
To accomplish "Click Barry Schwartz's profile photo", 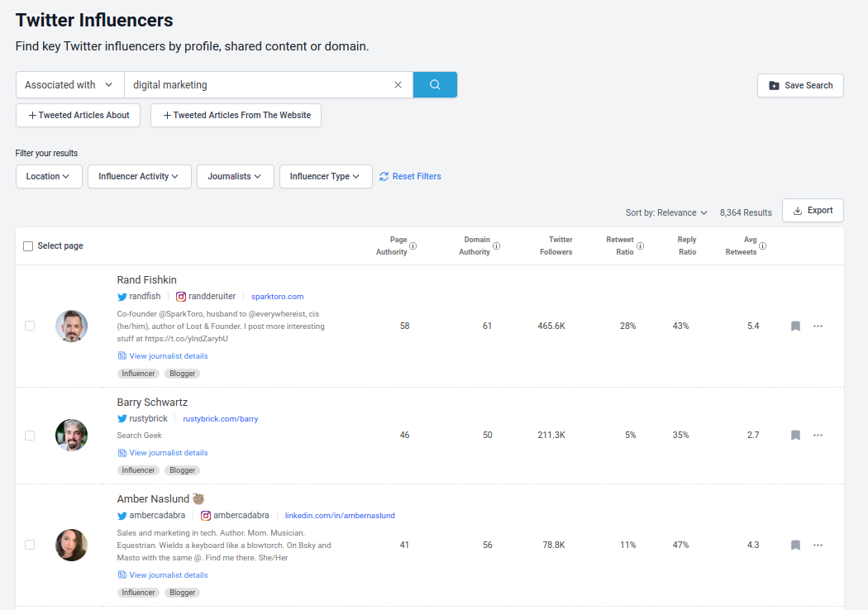I will 71,436.
